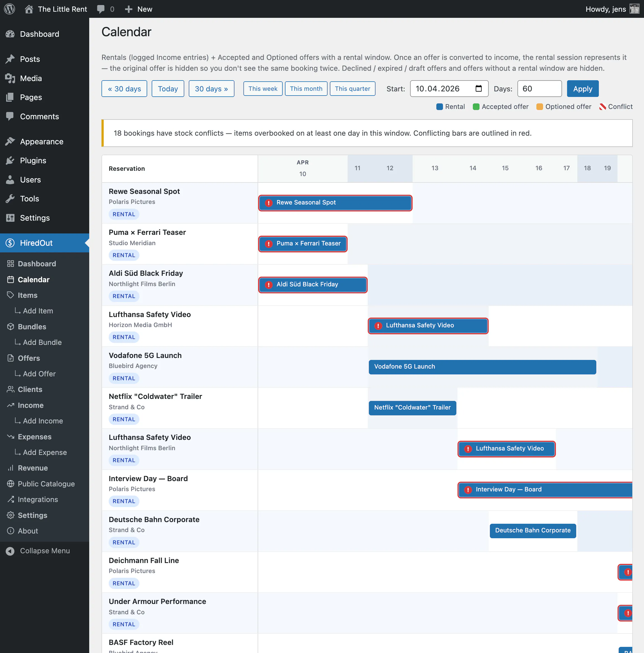Click the HiredOut Calendar submenu icon
The image size is (644, 653).
[x=11, y=279]
